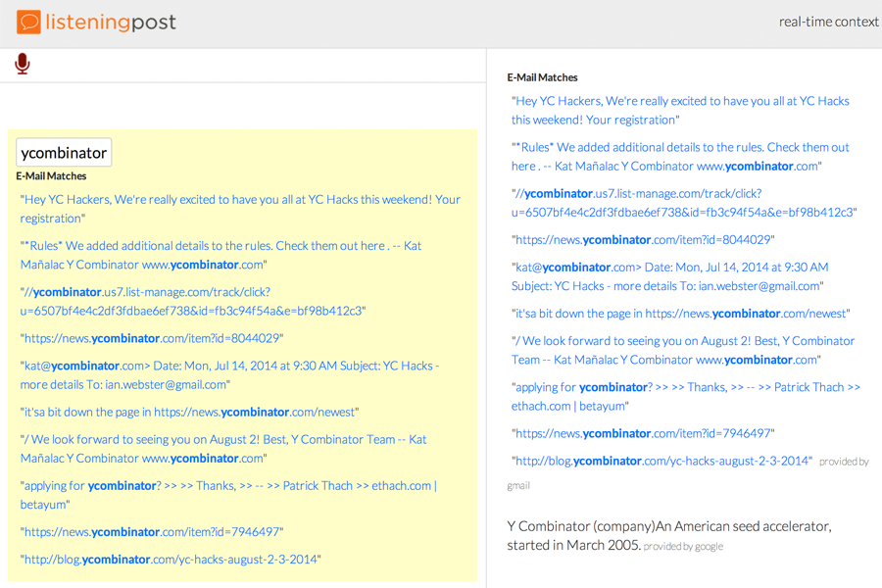The height and width of the screenshot is (588, 882).
Task: Open blog.ycombinator.com yc-hacks link in right panel
Action: coord(661,461)
